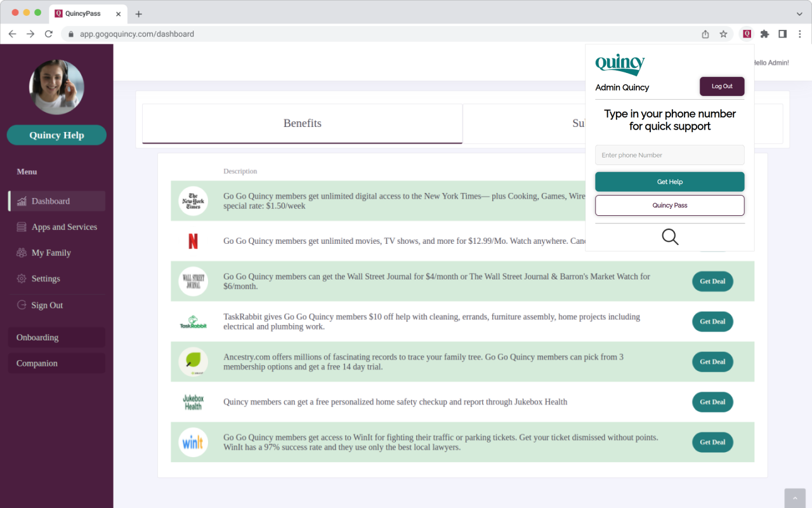This screenshot has width=812, height=508.
Task: Click the New York Times offer description
Action: [x=404, y=201]
